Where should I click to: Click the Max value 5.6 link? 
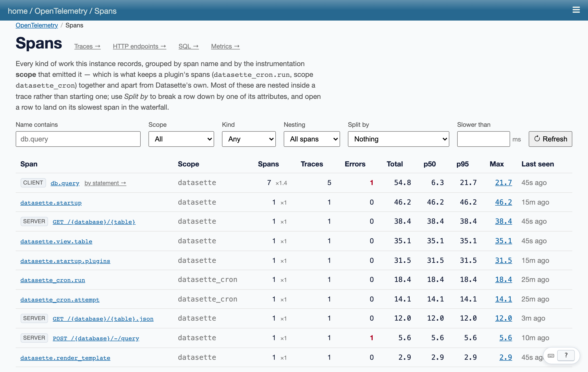(506, 338)
